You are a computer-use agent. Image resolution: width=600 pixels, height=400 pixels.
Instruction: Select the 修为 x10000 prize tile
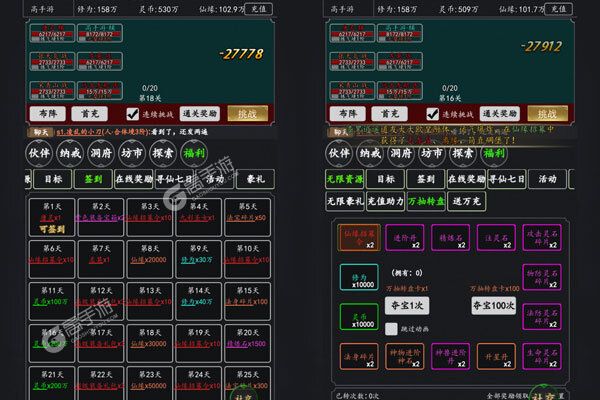(359, 277)
